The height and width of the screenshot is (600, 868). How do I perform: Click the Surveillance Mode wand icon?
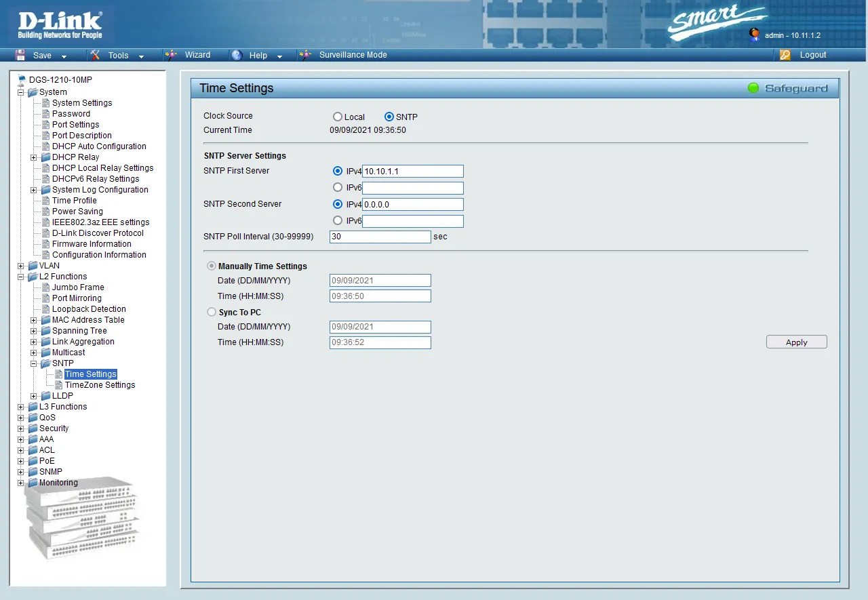[x=306, y=55]
